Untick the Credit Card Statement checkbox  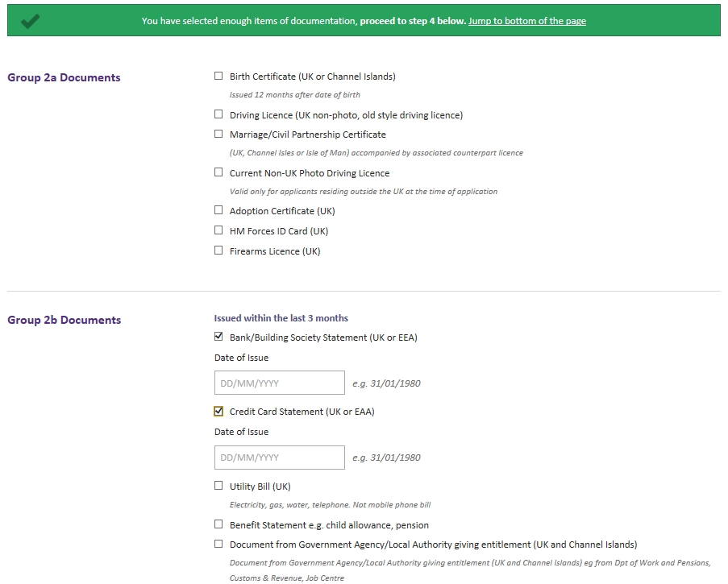[x=218, y=411]
